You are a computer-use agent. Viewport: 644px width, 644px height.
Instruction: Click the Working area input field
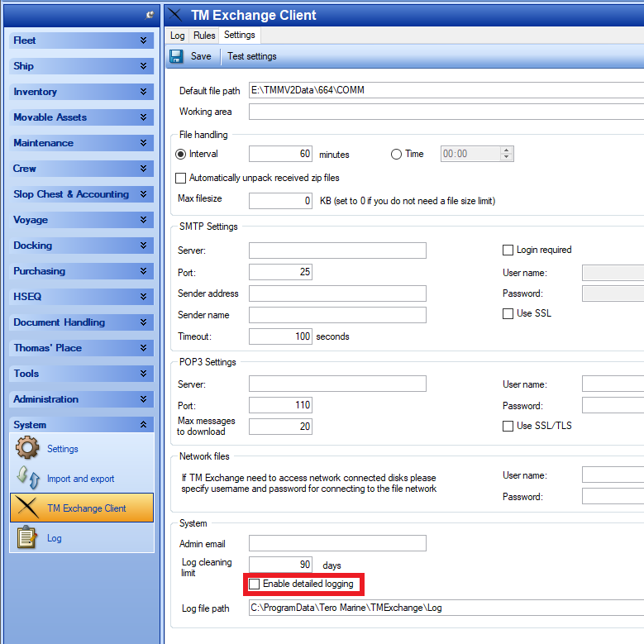pos(446,112)
